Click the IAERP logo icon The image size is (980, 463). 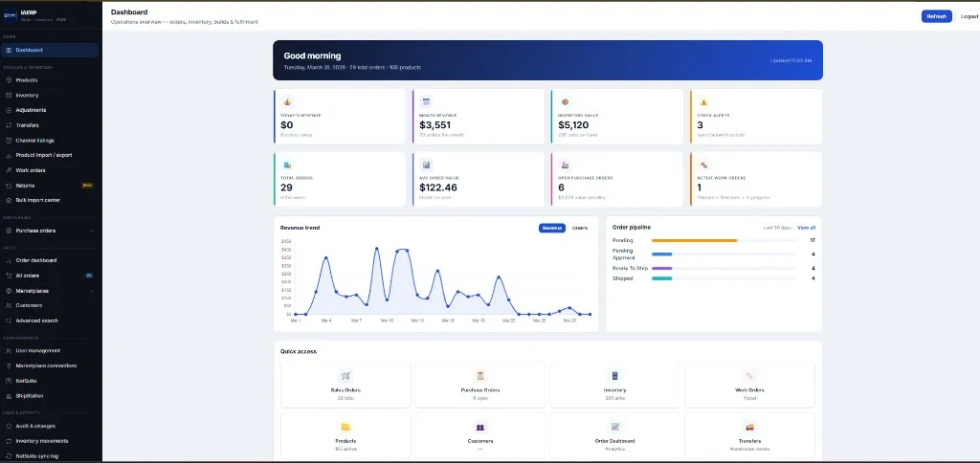tap(10, 14)
